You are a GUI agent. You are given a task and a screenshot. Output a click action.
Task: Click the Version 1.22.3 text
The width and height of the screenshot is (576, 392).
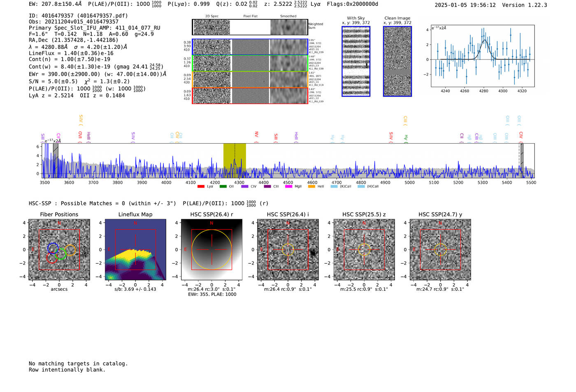(x=525, y=5)
